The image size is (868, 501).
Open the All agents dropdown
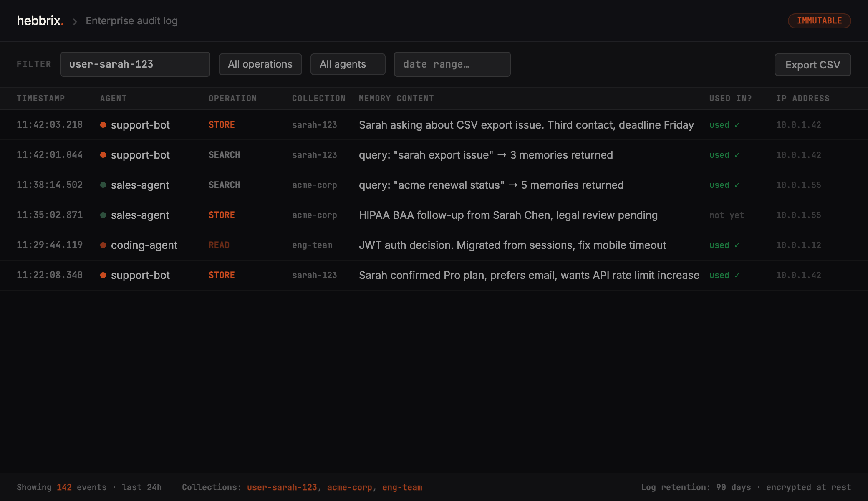(x=348, y=64)
